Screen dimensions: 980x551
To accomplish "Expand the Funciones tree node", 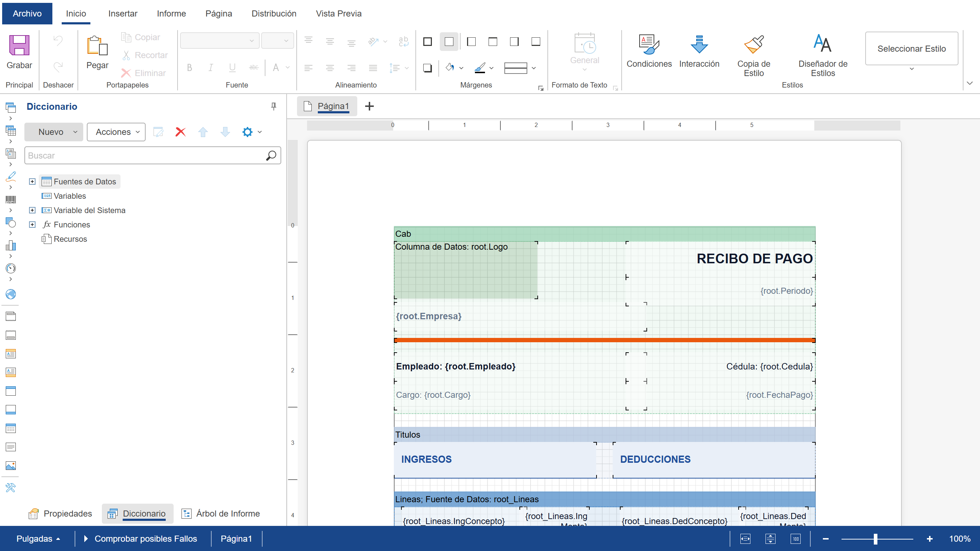I will point(32,225).
